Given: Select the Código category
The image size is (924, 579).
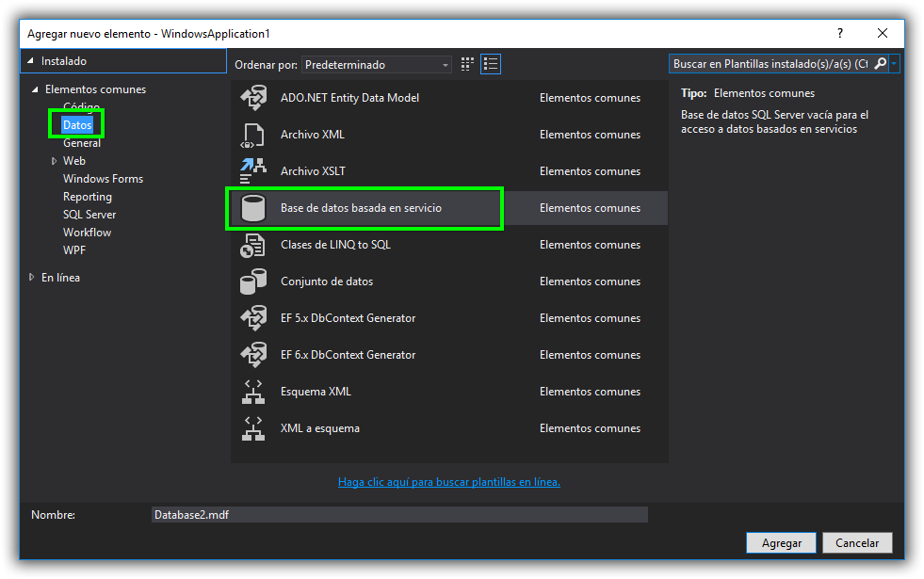Looking at the screenshot, I should click(x=81, y=106).
